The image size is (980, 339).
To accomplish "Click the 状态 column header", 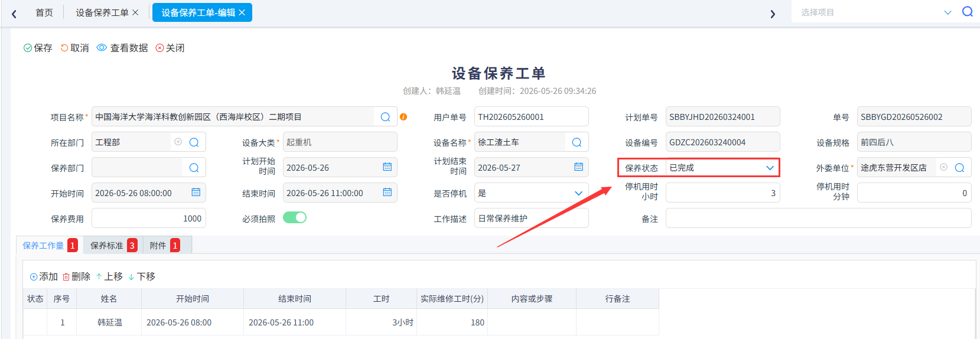I will click(35, 299).
